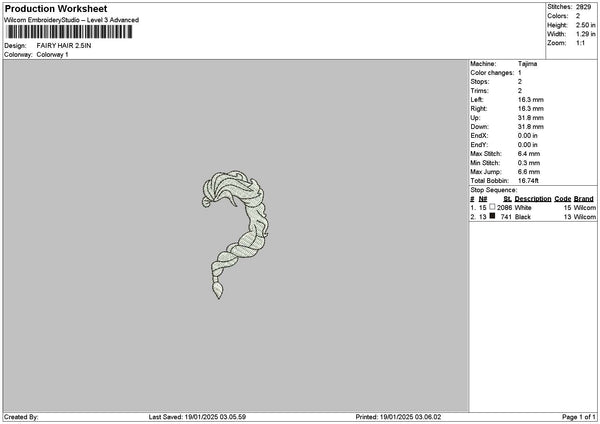Image resolution: width=600 pixels, height=424 pixels.
Task: Click the 'Color changes:' label
Action: pos(492,73)
